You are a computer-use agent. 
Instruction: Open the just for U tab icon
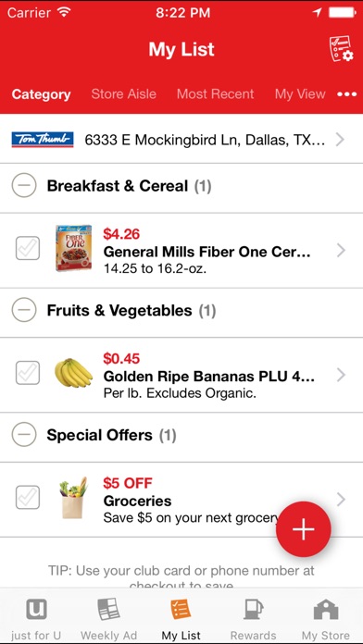click(x=36, y=610)
